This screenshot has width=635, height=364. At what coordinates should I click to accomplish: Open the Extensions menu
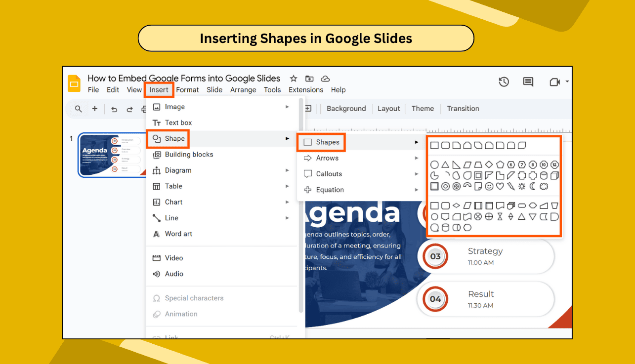click(305, 90)
